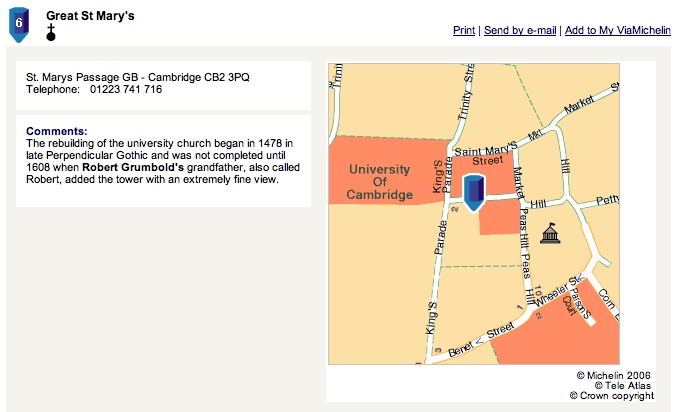Click the University Of Cambridge map area
Viewport: 676px width, 412px height.
point(379,182)
